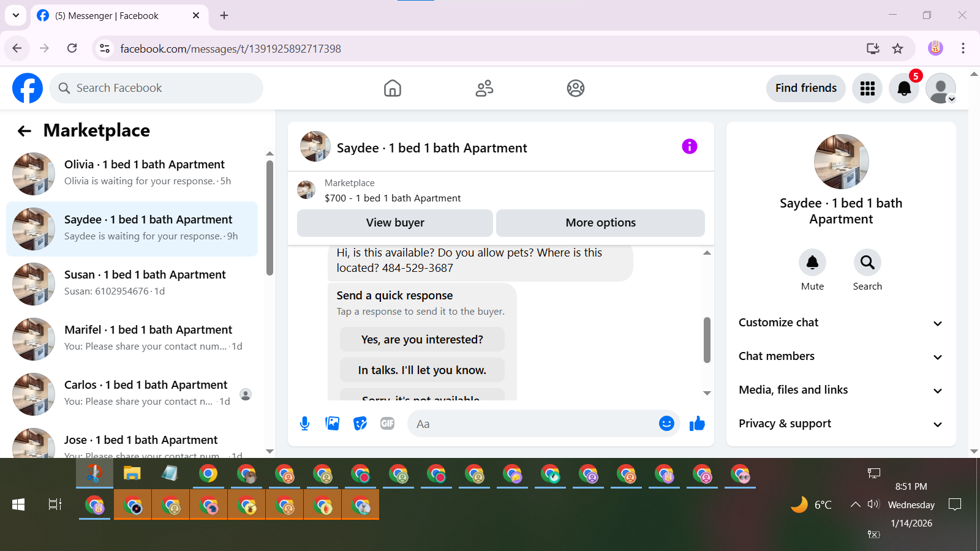This screenshot has width=980, height=551.
Task: Open Task View on the taskbar
Action: point(55,504)
